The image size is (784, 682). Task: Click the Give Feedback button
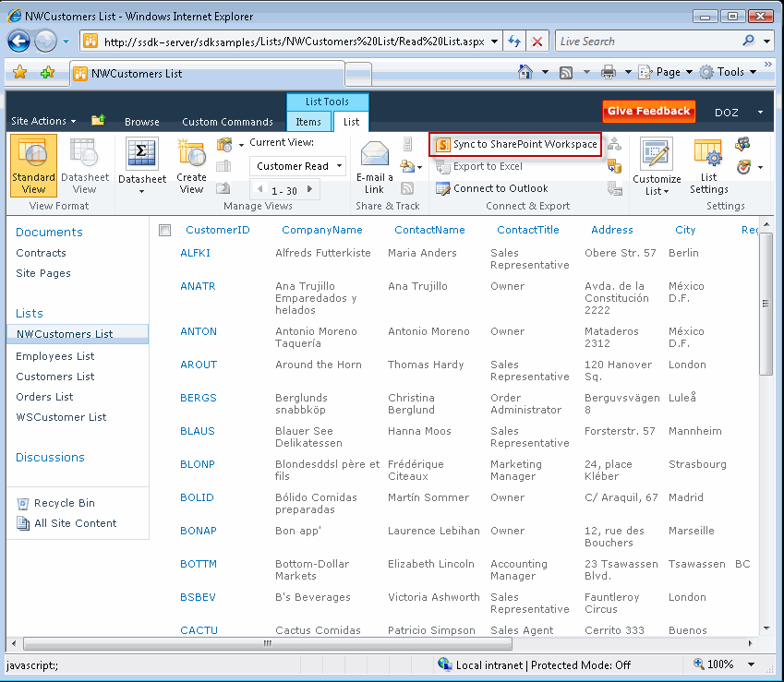[x=648, y=112]
